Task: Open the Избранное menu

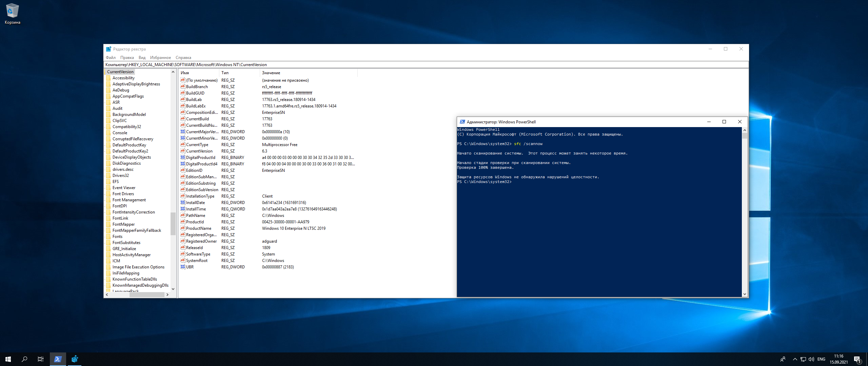Action: click(160, 58)
